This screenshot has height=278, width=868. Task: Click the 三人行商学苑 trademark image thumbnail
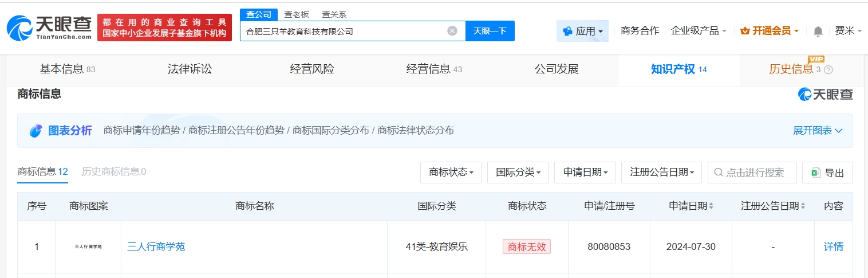[88, 247]
